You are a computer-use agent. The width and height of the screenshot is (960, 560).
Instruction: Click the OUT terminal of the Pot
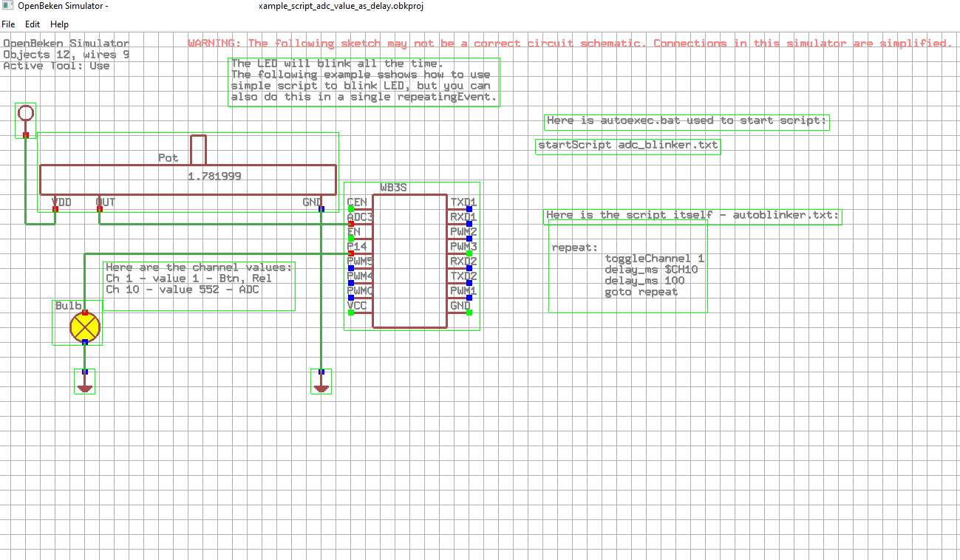(100, 208)
